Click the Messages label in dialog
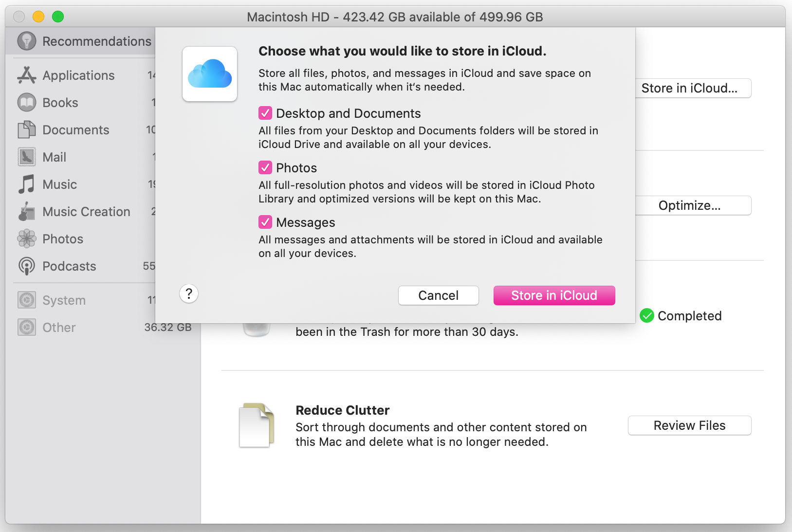 point(306,222)
